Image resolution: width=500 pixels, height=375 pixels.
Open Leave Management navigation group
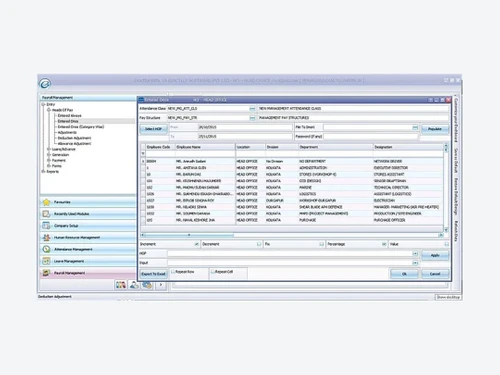coord(88,261)
